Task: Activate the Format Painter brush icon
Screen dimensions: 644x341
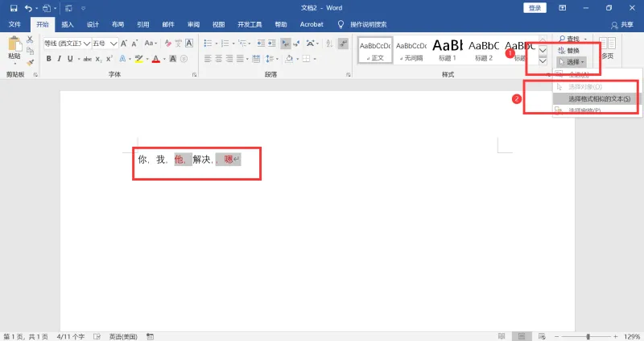Action: tap(30, 62)
